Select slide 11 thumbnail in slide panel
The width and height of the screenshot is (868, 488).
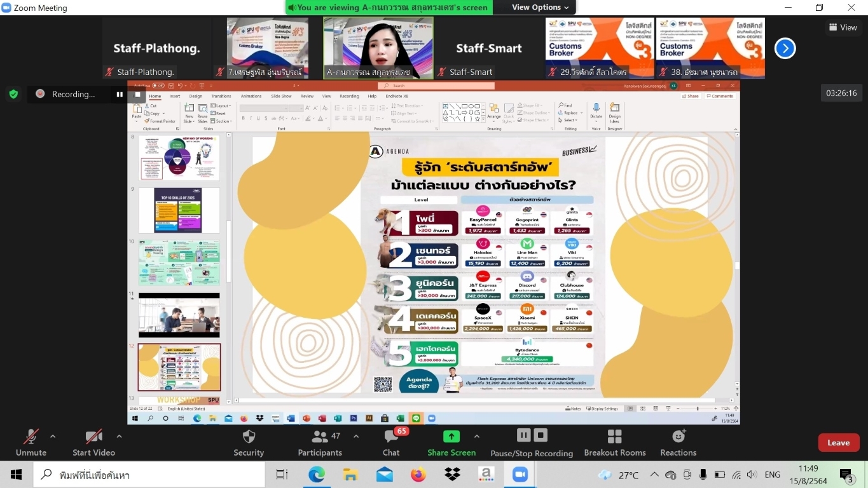[x=179, y=315]
